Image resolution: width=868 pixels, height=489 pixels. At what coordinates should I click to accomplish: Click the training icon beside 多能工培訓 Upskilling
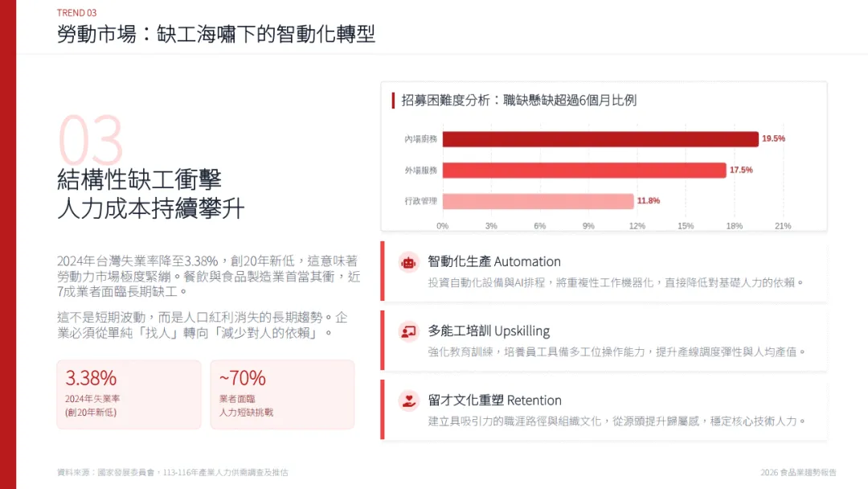(x=408, y=331)
